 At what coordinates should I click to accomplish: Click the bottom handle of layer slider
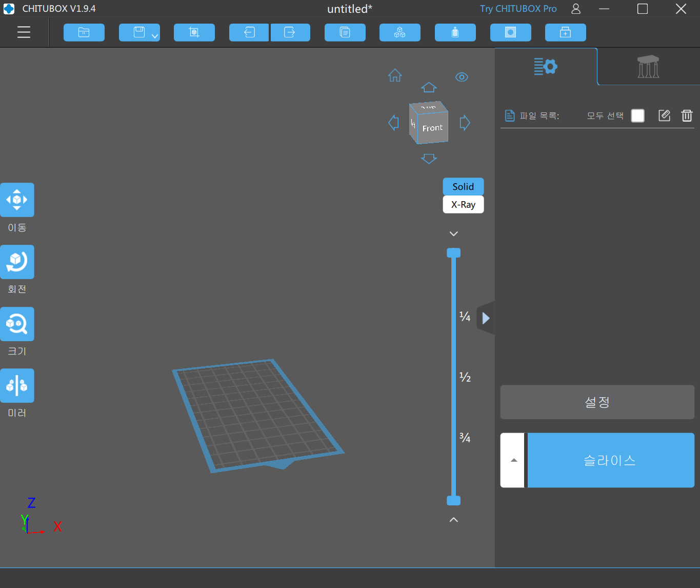pyautogui.click(x=454, y=501)
